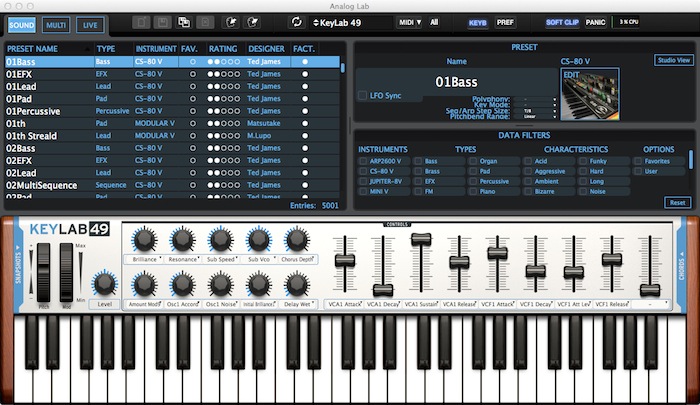The width and height of the screenshot is (700, 405).
Task: Switch to the SOUND mode tab
Action: point(21,25)
